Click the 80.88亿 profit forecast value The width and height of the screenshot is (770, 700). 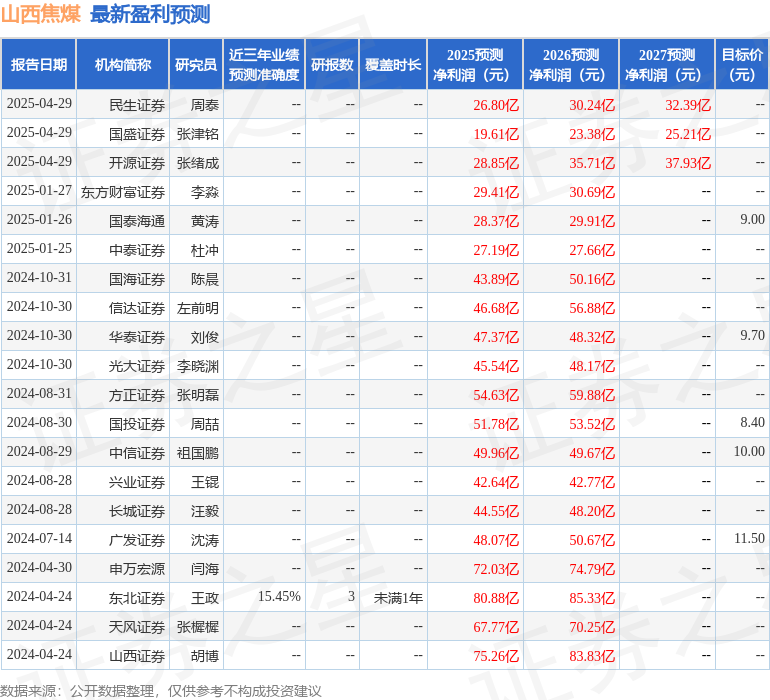tap(496, 598)
